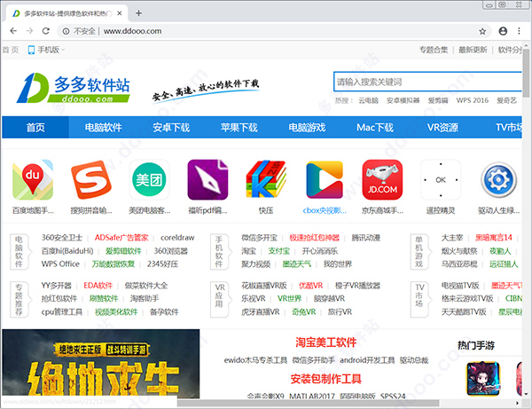Click the ddooo.com site logo
This screenshot has width=532, height=409.
[x=74, y=88]
